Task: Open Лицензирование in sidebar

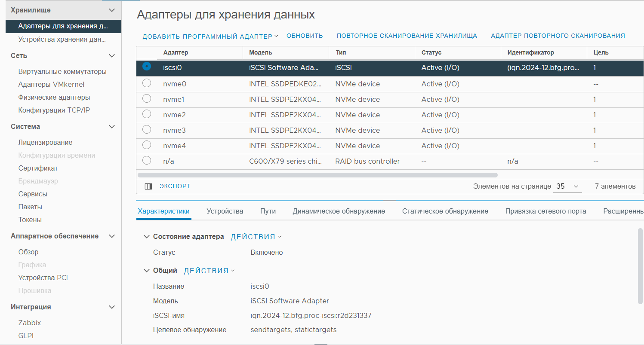Action: pyautogui.click(x=45, y=143)
